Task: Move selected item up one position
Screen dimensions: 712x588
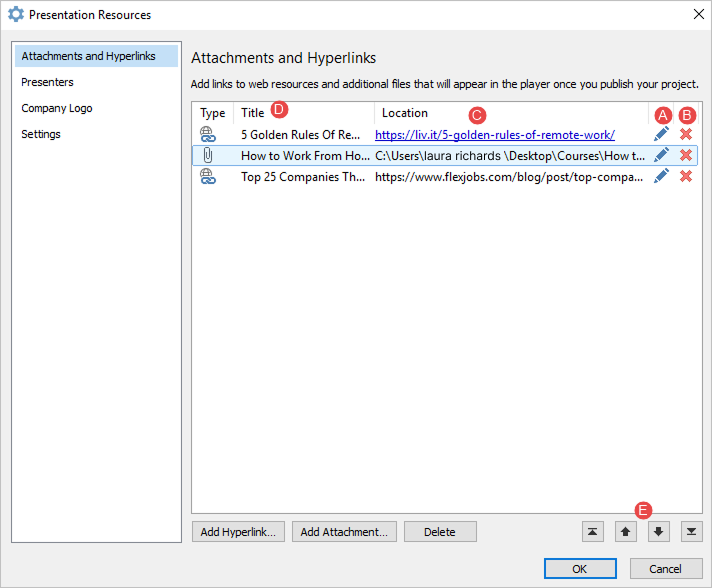Action: (x=626, y=532)
